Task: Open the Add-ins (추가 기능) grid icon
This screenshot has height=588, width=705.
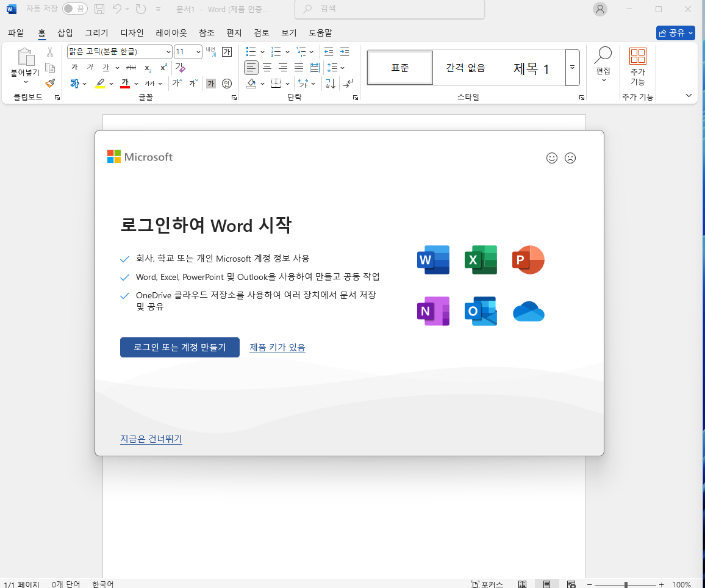Action: (637, 56)
